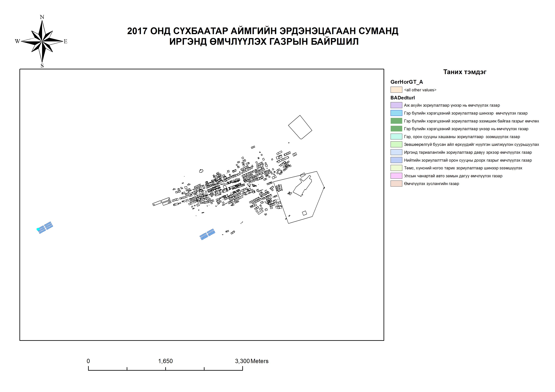Screen dimensions: 555x392
Task: Click the '1,650' label on the scale bar
Action: click(165, 361)
